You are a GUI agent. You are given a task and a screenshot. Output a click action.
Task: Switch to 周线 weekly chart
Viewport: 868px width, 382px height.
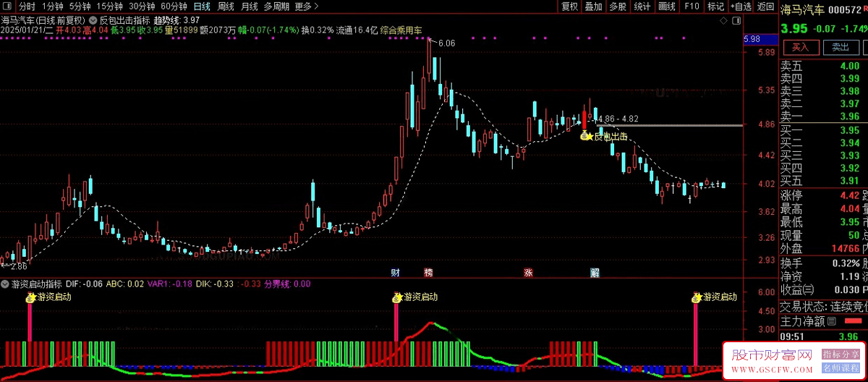click(x=226, y=7)
